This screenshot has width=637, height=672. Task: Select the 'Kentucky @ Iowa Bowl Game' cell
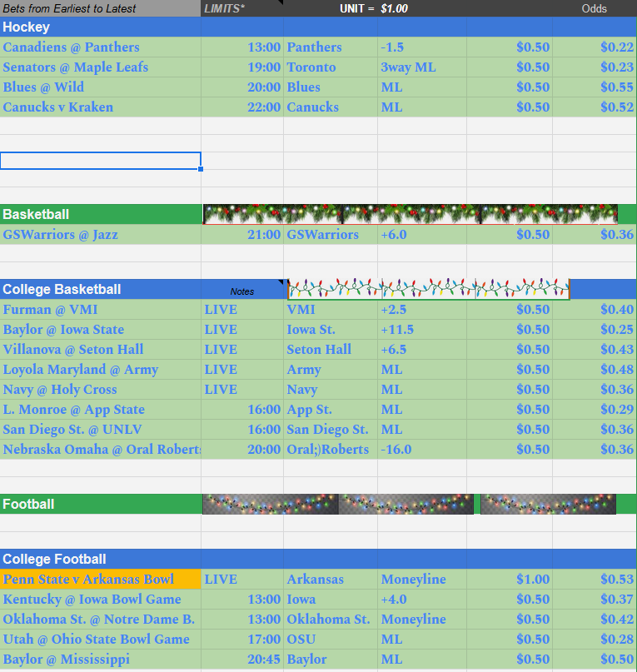[x=100, y=600]
